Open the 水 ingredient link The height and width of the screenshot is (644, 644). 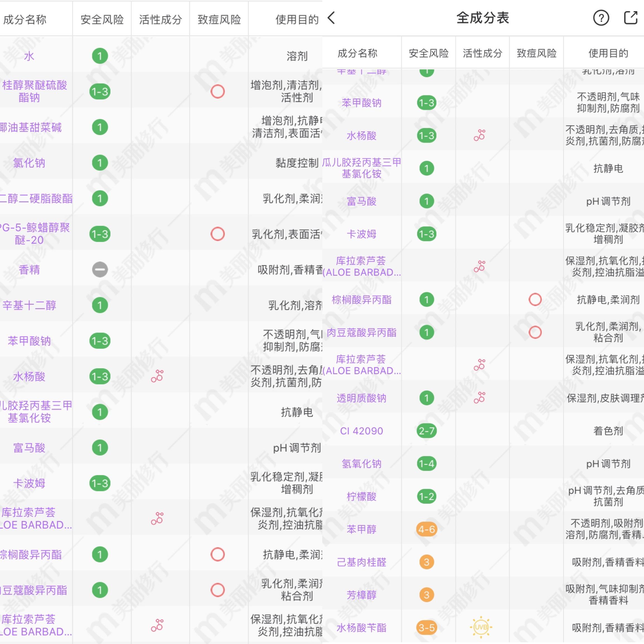coord(28,56)
